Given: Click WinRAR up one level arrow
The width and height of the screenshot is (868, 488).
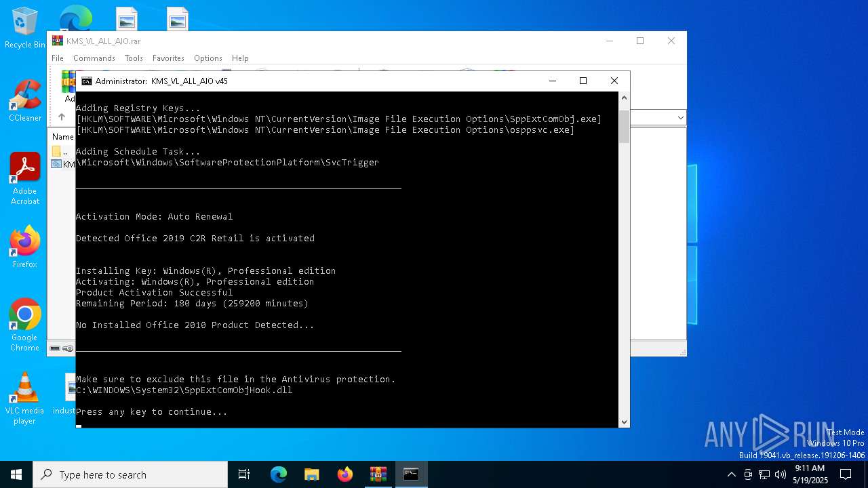Looking at the screenshot, I should click(x=61, y=117).
